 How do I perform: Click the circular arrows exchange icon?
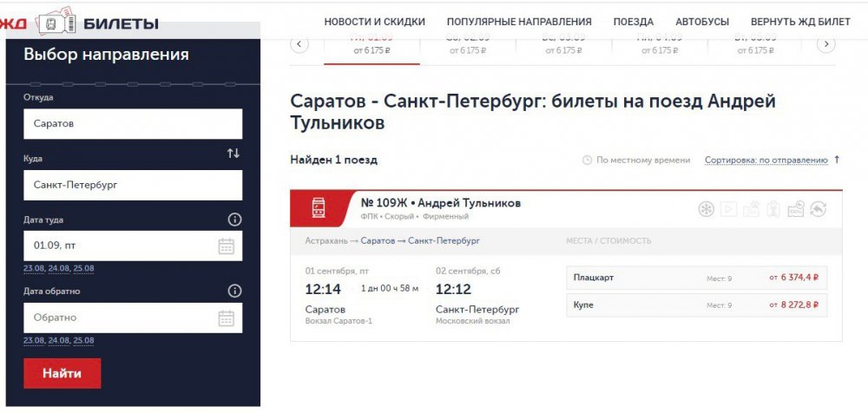click(x=818, y=209)
